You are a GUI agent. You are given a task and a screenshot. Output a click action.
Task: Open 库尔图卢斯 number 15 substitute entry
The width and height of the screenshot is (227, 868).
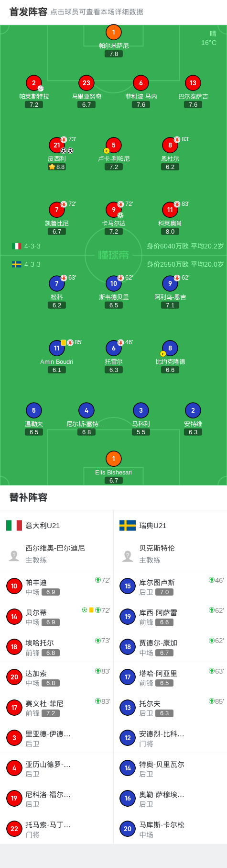tap(170, 586)
